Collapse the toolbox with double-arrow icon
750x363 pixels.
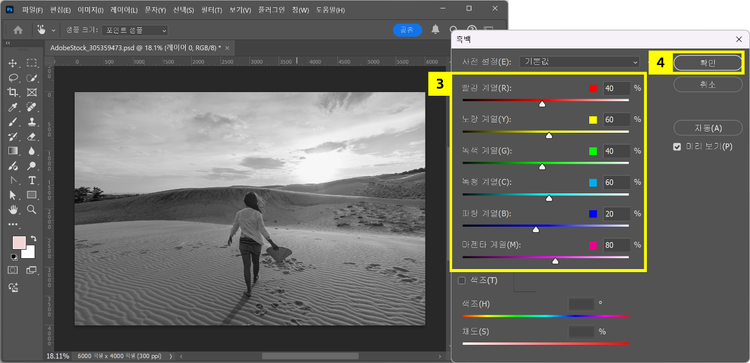pos(8,43)
